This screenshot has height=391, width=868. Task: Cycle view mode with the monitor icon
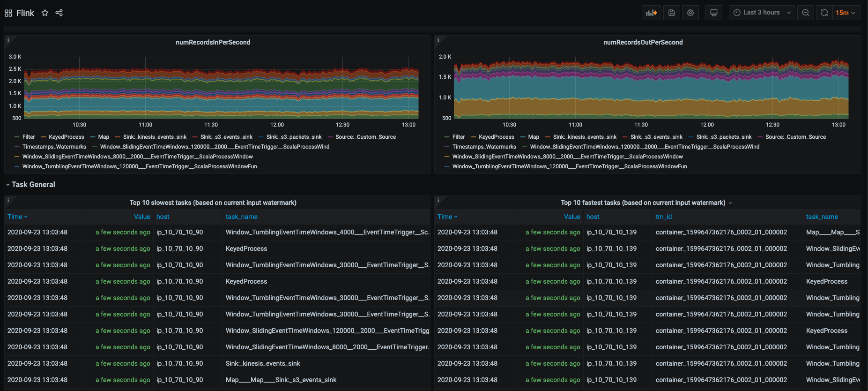coord(713,13)
